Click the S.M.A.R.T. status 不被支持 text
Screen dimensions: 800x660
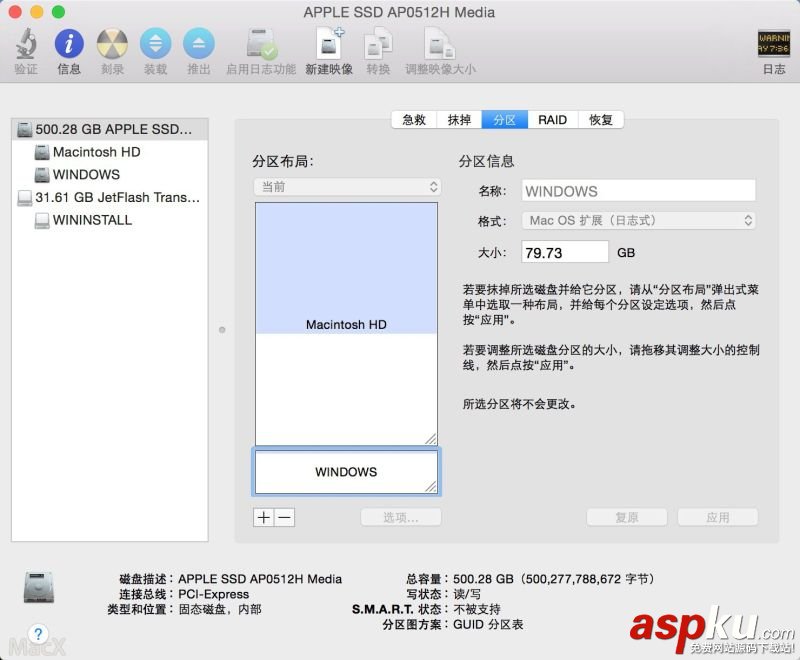pyautogui.click(x=477, y=609)
